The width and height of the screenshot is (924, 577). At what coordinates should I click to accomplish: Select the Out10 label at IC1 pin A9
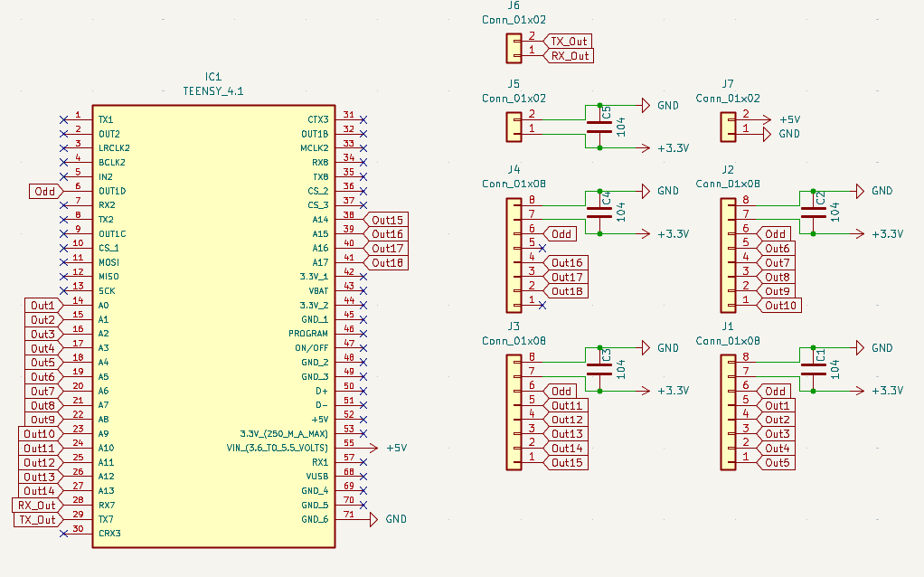tap(41, 434)
